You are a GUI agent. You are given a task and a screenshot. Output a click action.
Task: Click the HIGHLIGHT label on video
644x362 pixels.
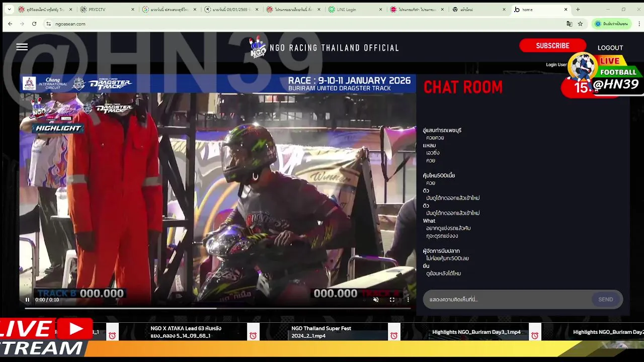pos(58,128)
